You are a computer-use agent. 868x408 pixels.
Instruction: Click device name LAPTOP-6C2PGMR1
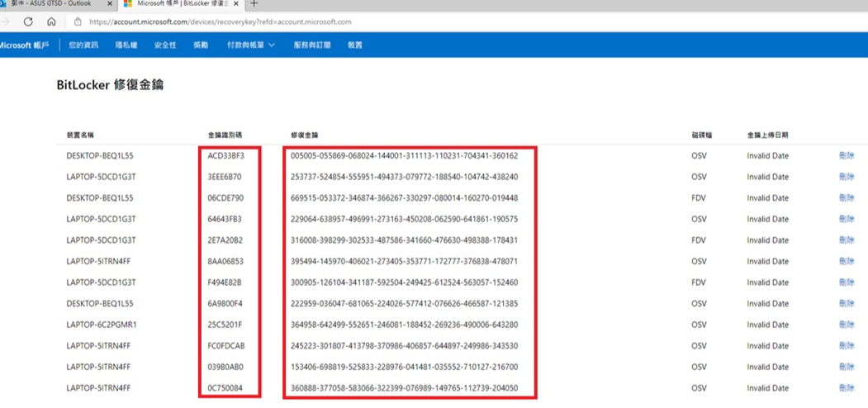coord(102,325)
